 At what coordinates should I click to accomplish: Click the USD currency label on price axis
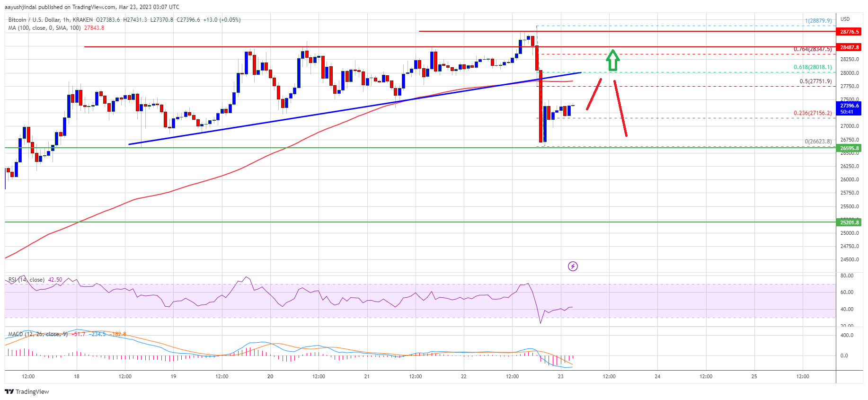coord(845,19)
